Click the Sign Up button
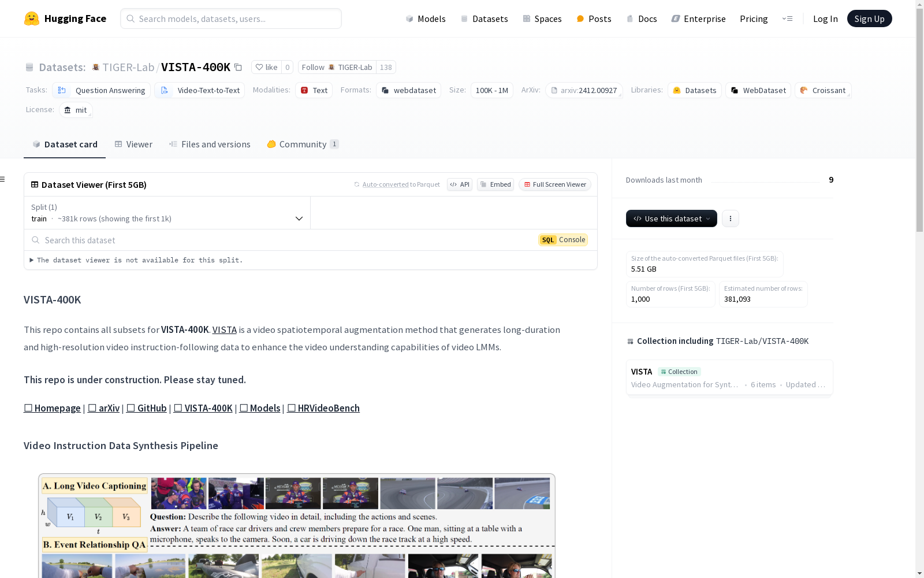 [x=869, y=18]
